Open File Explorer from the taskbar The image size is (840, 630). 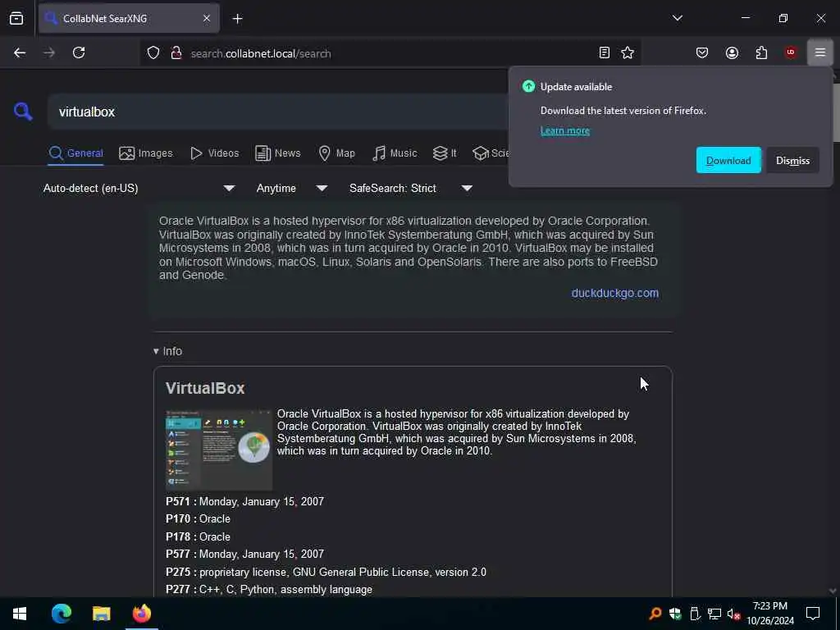coord(101,614)
